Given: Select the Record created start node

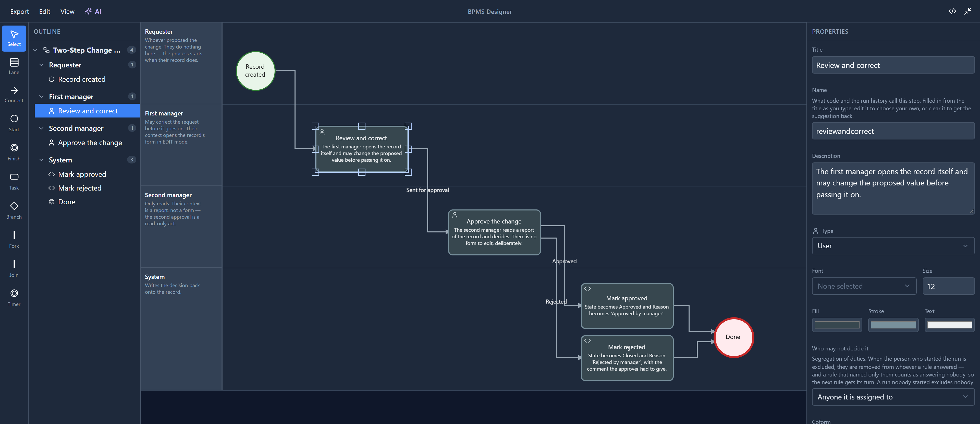Looking at the screenshot, I should tap(255, 71).
